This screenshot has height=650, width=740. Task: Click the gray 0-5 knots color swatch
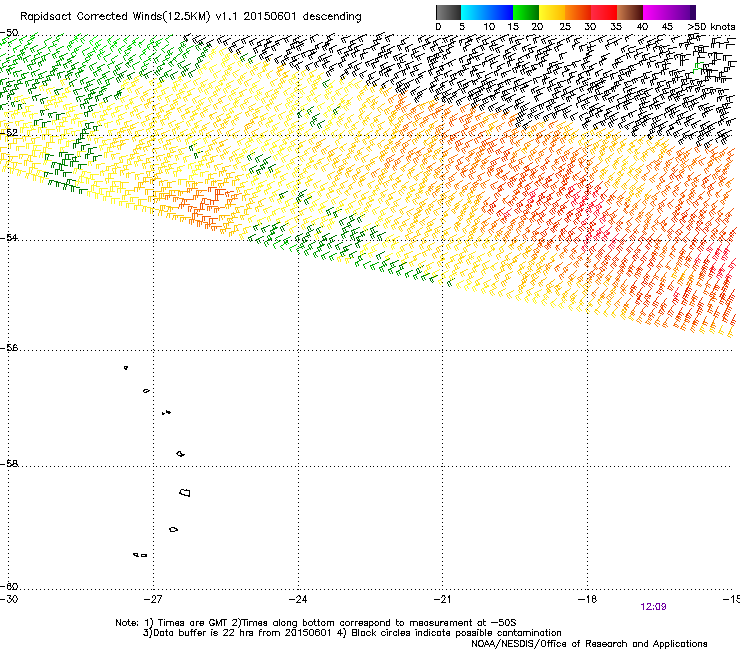[448, 12]
